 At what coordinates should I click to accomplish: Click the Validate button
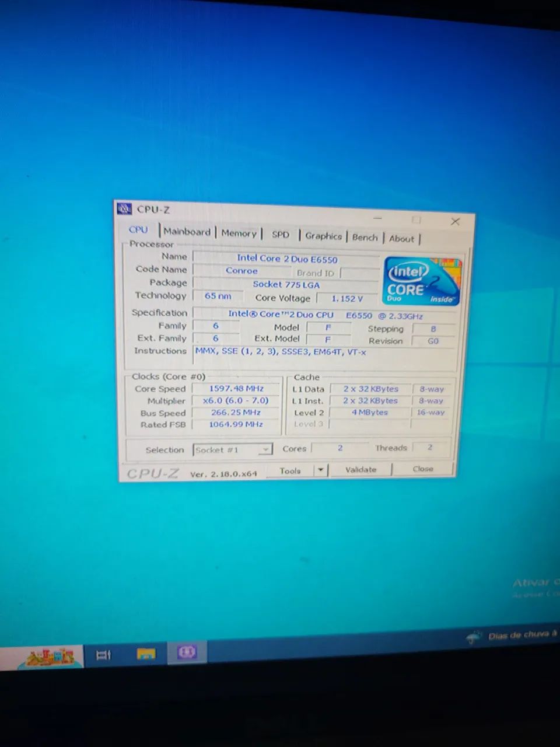click(360, 470)
